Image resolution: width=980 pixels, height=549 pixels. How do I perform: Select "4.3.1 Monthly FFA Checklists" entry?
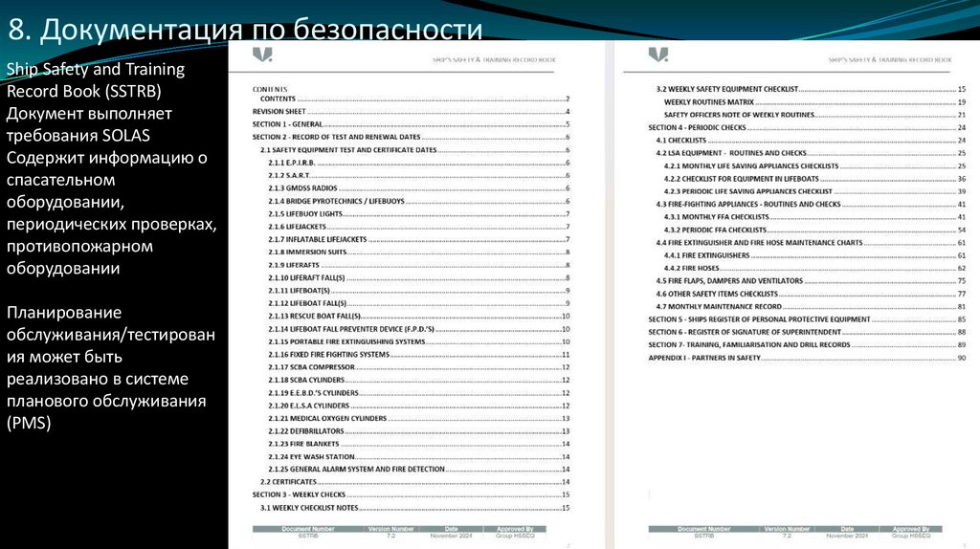(814, 217)
